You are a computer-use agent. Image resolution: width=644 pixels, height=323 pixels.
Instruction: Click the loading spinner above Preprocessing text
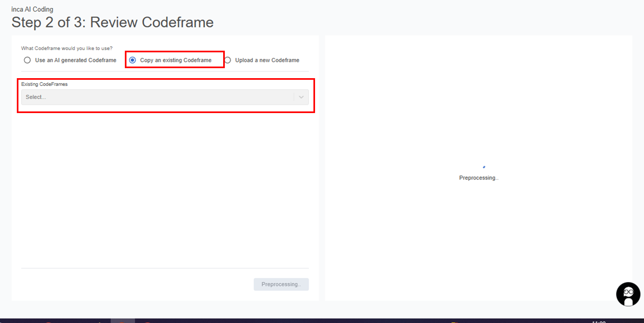484,167
